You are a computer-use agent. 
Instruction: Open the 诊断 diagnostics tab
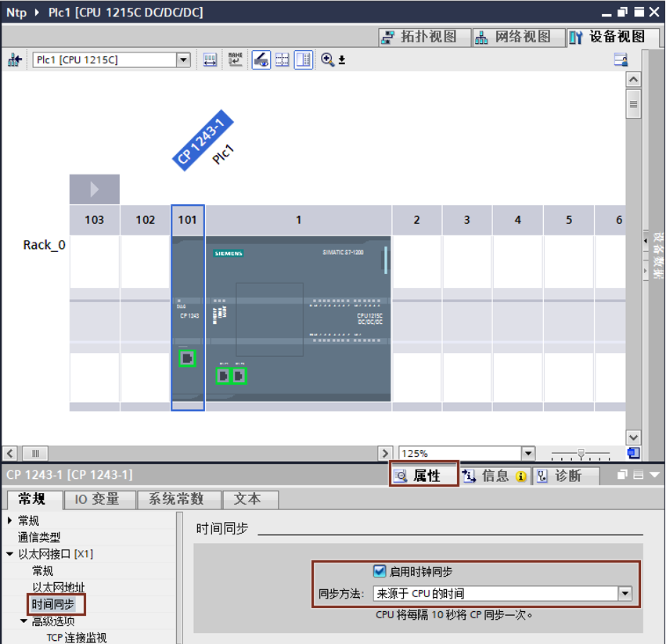coord(566,476)
